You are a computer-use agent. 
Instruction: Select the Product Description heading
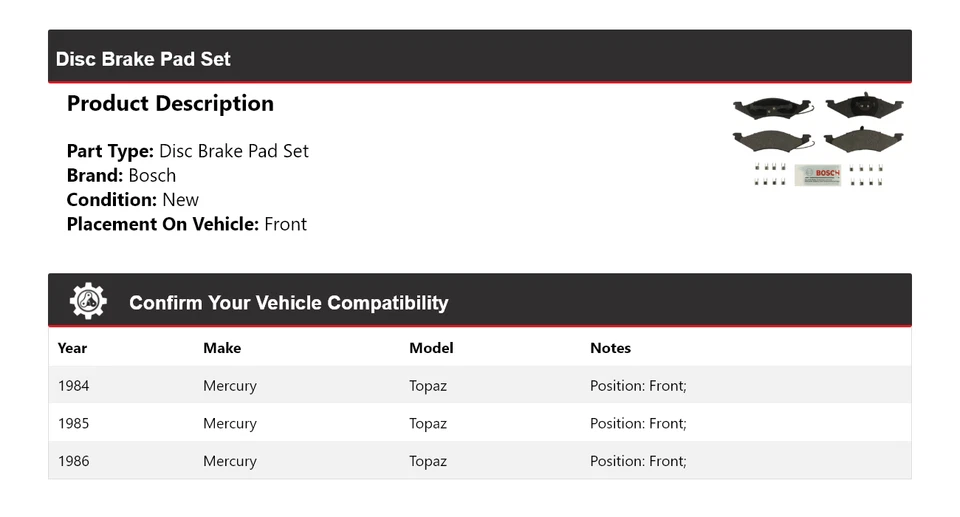click(x=170, y=104)
